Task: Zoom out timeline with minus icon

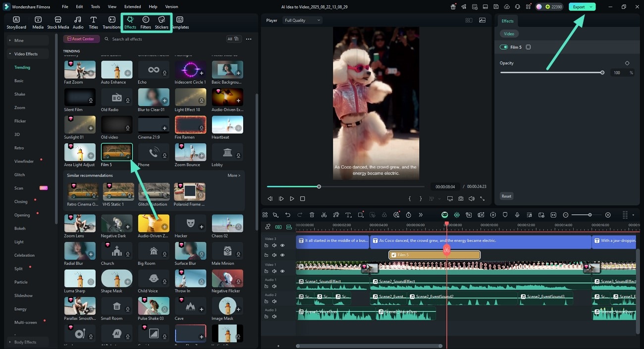Action: click(566, 215)
